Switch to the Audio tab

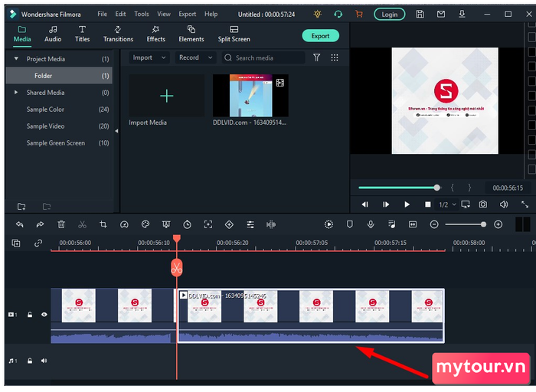click(x=53, y=34)
